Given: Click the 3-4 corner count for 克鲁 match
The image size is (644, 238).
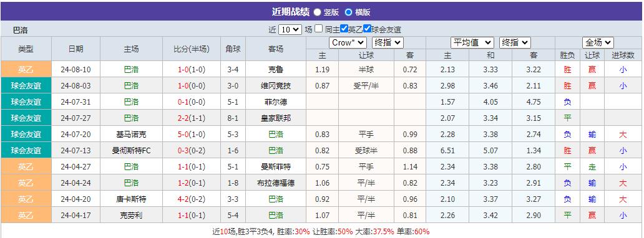Looking at the screenshot, I should click(233, 70).
